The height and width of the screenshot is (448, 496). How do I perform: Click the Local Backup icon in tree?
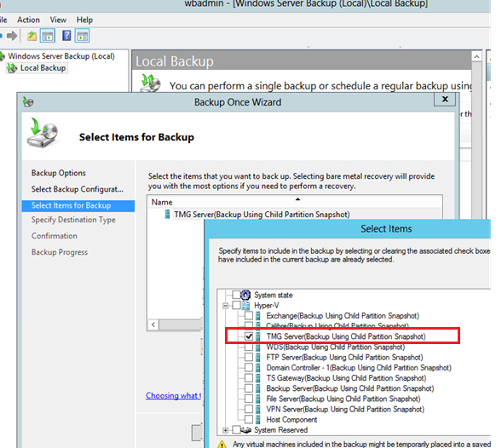(x=12, y=68)
